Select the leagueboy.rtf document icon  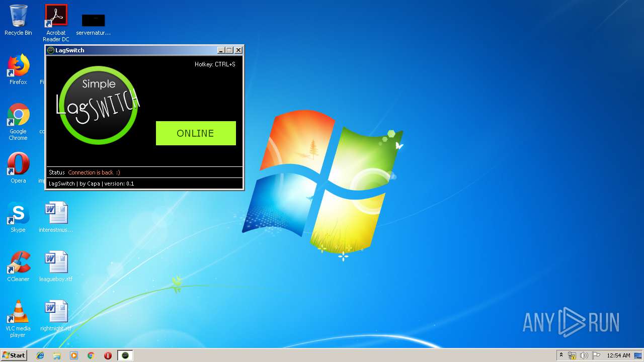click(56, 266)
